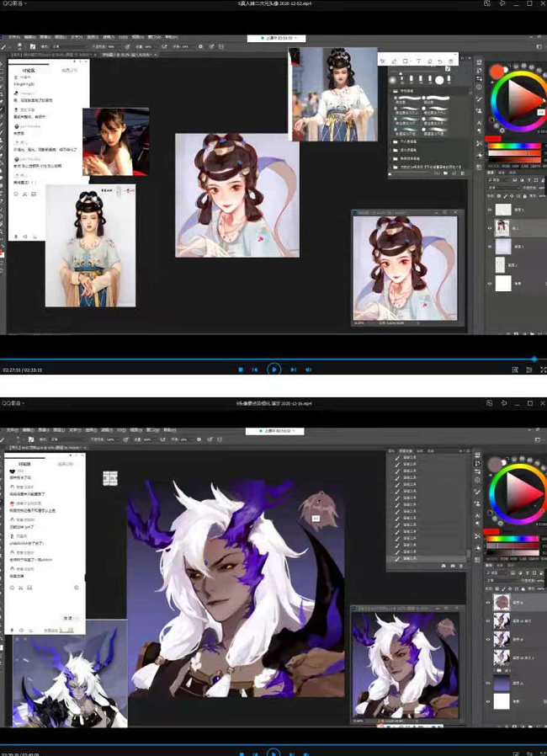Click emoji icon in hanfu-girl chat panel
The height and width of the screenshot is (756, 547).
coord(16,194)
